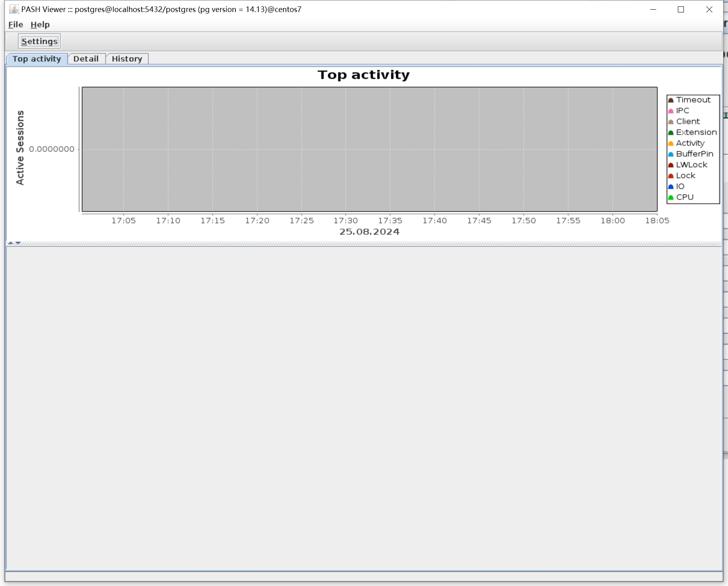Click the Activity legend swatch
This screenshot has height=586, width=728.
coord(671,143)
